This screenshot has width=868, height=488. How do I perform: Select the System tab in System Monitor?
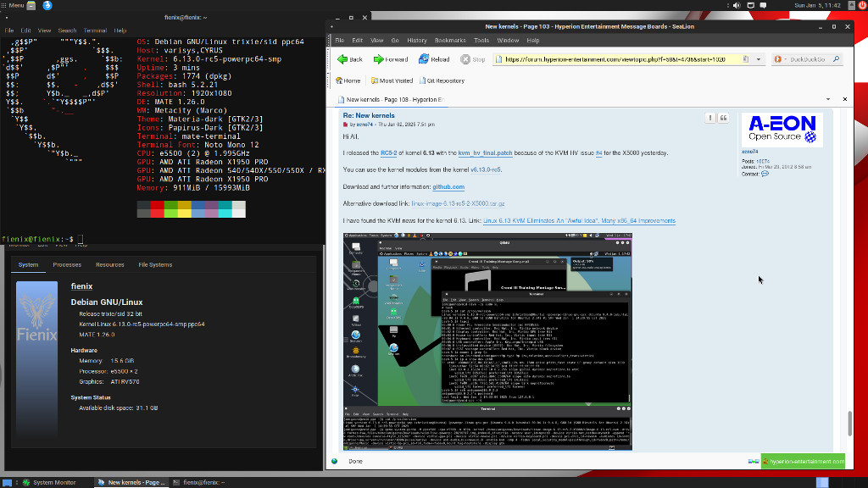pos(28,265)
